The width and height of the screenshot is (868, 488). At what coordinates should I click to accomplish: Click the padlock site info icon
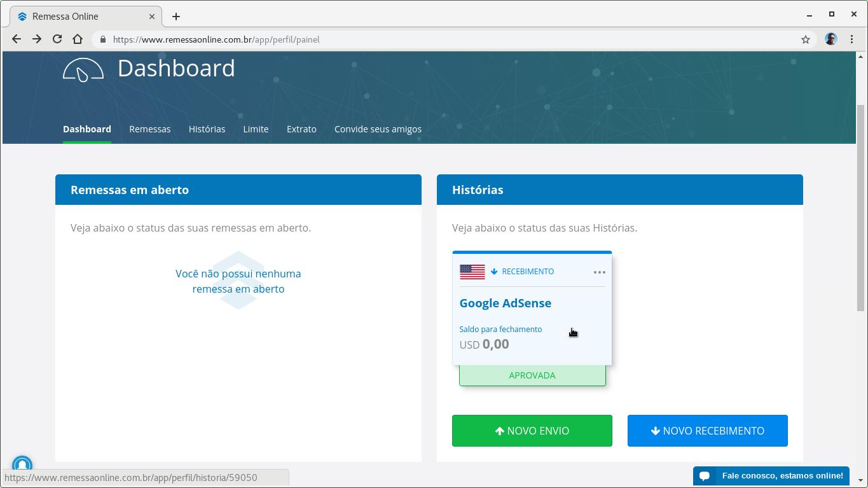tap(103, 39)
